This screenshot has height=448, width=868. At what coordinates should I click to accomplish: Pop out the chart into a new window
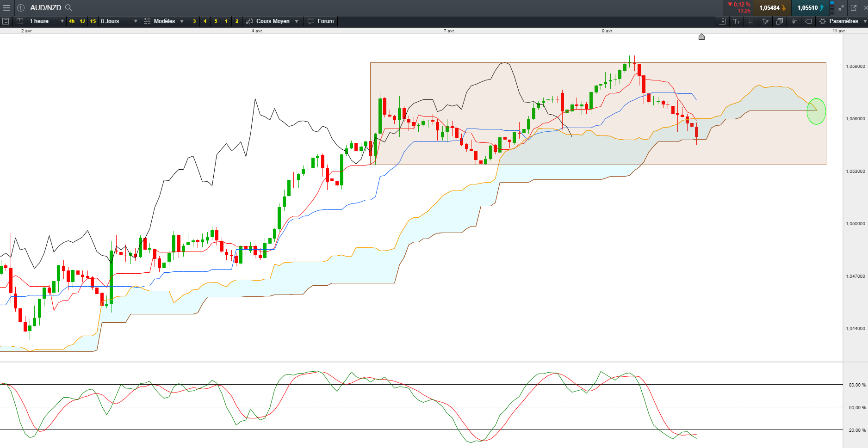854,8
